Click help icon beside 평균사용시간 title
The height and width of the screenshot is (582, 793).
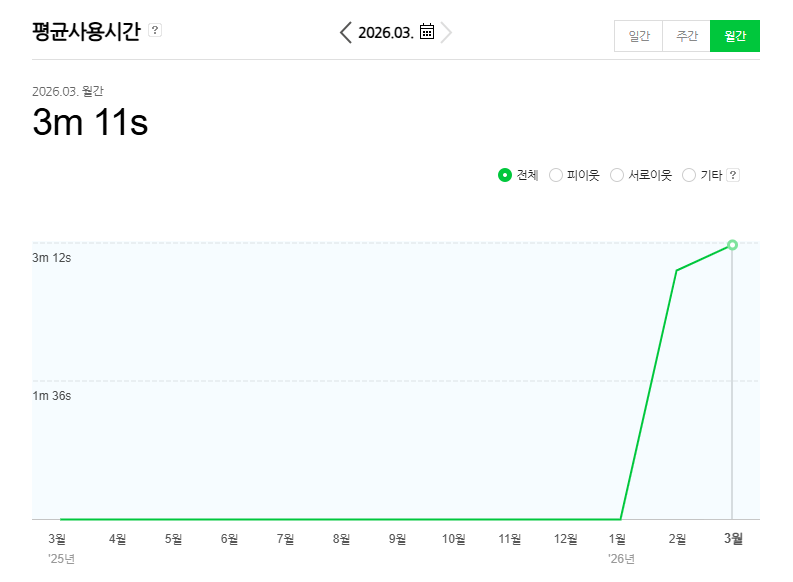(155, 30)
